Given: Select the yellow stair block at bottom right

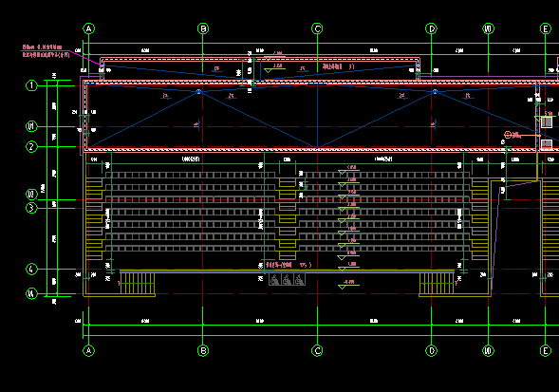Looking at the screenshot, I should pyautogui.click(x=437, y=284).
